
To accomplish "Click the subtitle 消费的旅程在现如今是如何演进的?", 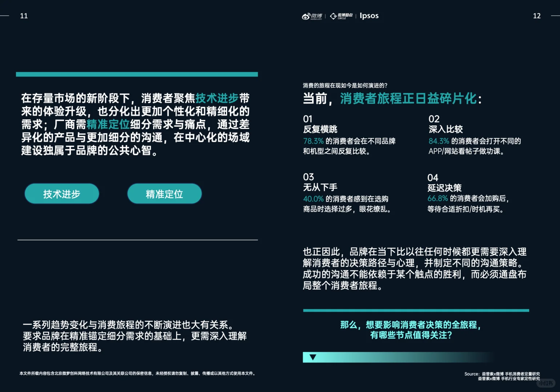I will click(x=345, y=85).
